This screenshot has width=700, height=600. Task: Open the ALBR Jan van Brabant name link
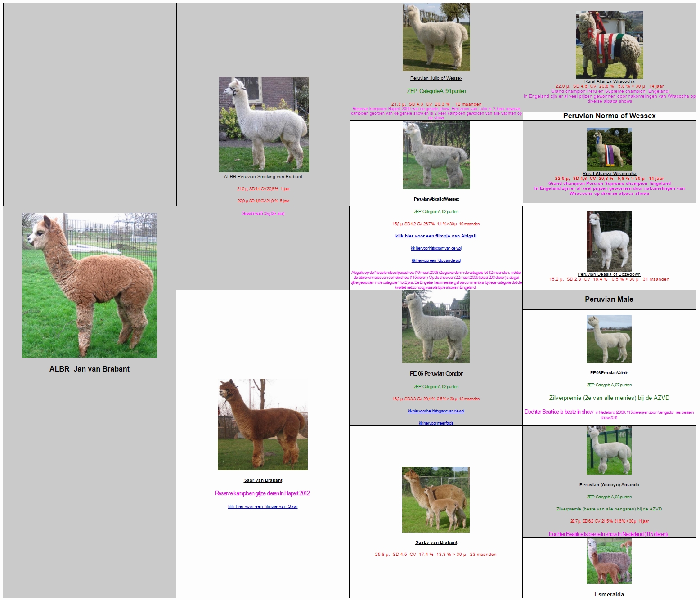[x=90, y=369]
